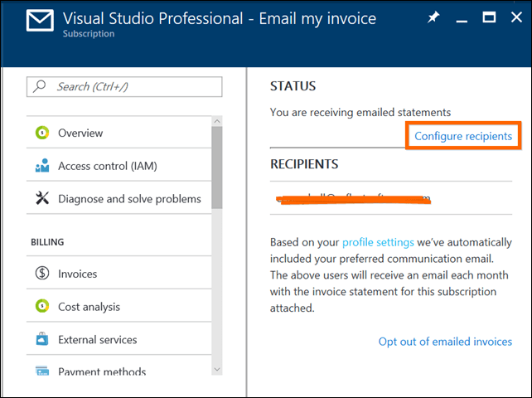This screenshot has width=532, height=398.
Task: Follow the profile settings link
Action: pyautogui.click(x=378, y=242)
